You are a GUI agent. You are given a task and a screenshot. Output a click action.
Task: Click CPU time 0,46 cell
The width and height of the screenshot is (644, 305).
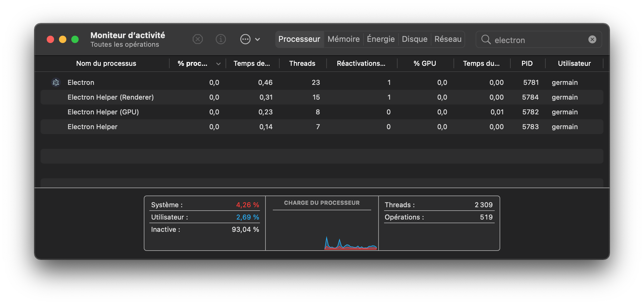(265, 82)
